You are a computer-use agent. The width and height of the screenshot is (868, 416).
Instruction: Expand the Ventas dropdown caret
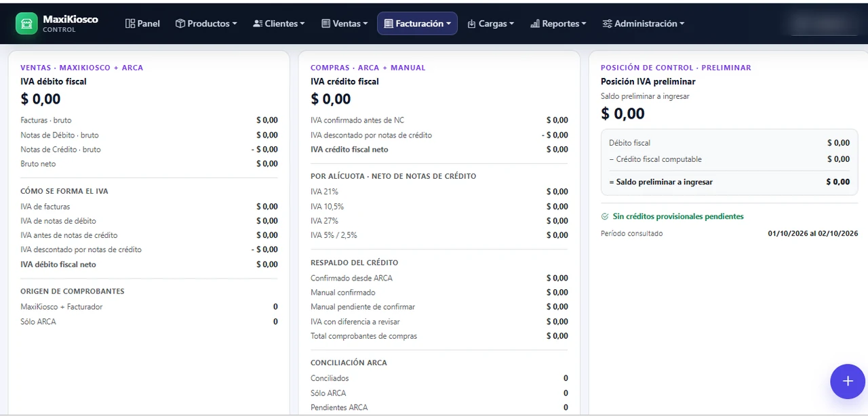click(366, 24)
